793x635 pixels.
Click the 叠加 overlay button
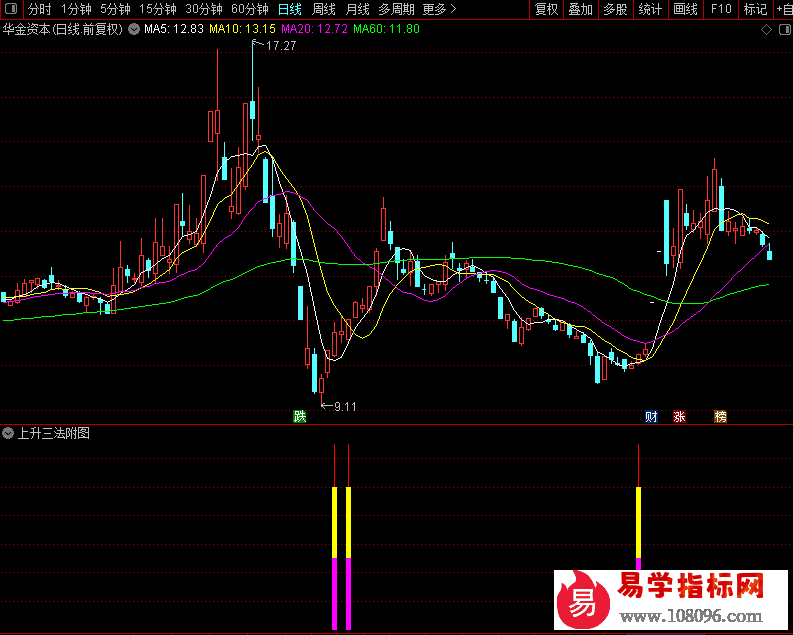(580, 9)
